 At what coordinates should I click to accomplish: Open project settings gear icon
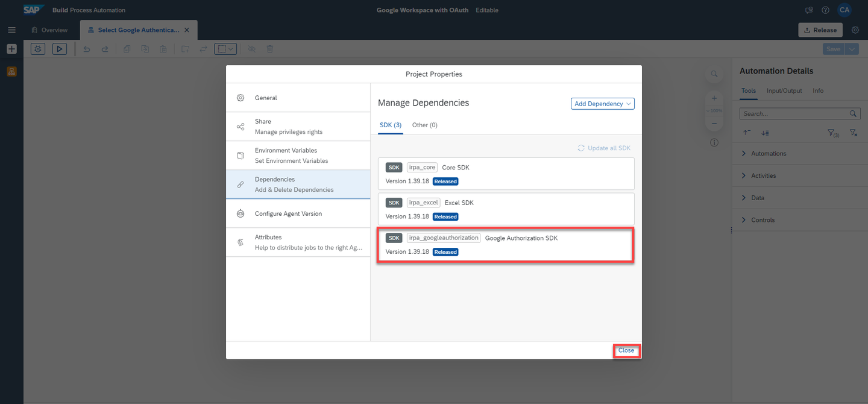(x=855, y=30)
